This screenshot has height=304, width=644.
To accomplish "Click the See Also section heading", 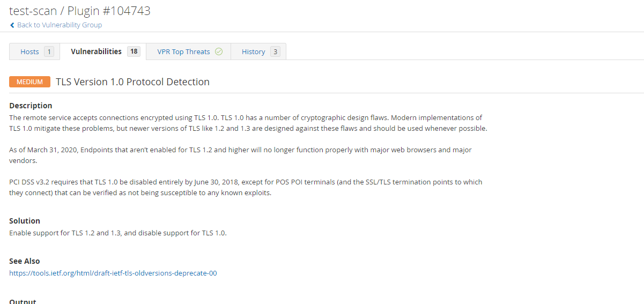I will [x=25, y=261].
